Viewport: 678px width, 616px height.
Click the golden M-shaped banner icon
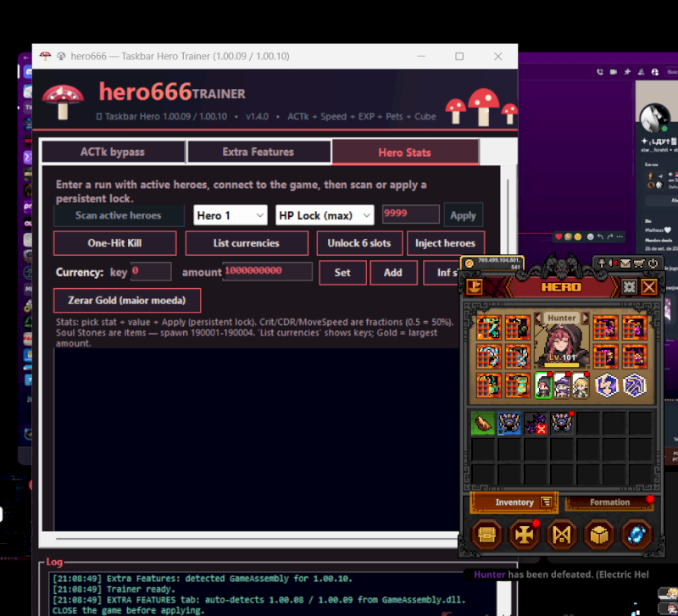click(561, 536)
